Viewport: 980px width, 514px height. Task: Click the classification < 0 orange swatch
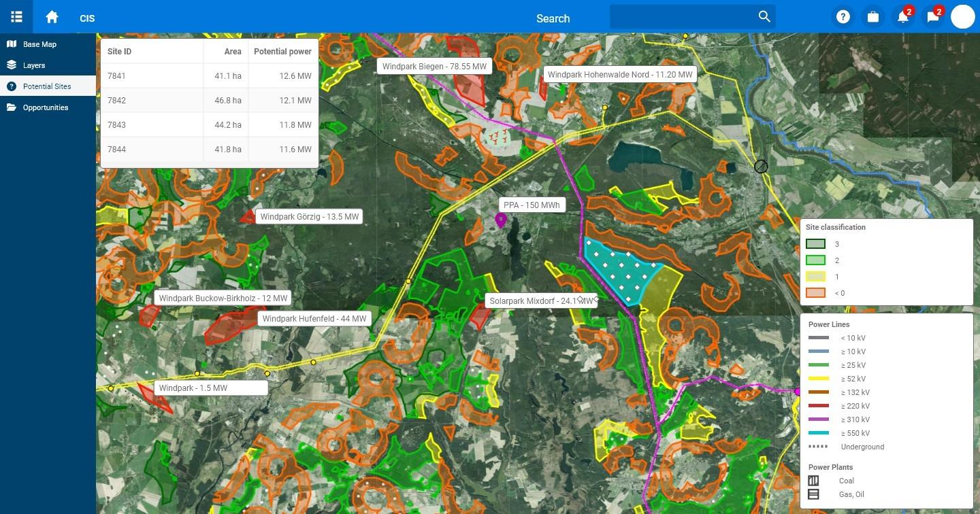(x=815, y=293)
